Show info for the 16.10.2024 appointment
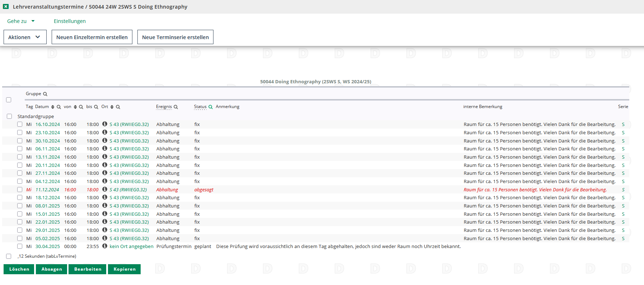The image size is (644, 285). (105, 124)
